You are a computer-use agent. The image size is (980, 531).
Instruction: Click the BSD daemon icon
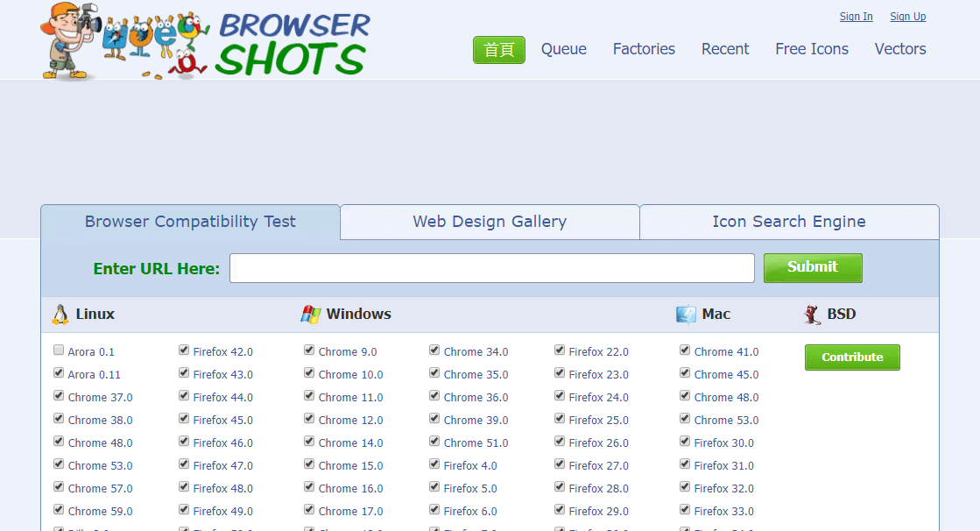click(x=812, y=315)
